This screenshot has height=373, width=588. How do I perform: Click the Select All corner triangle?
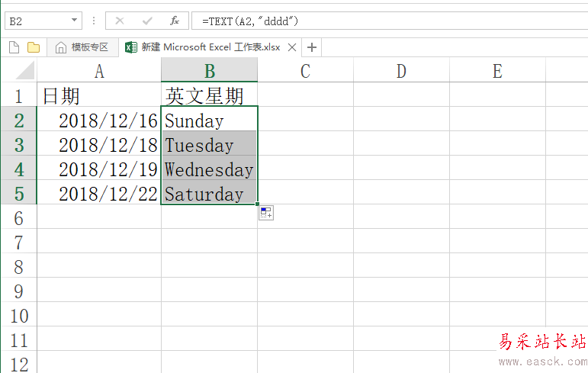point(25,72)
